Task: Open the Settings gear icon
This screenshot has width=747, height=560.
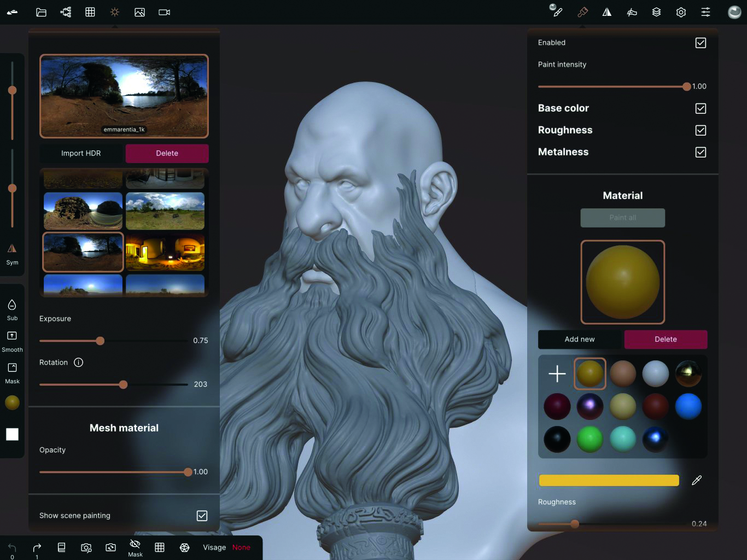Action: click(x=681, y=11)
